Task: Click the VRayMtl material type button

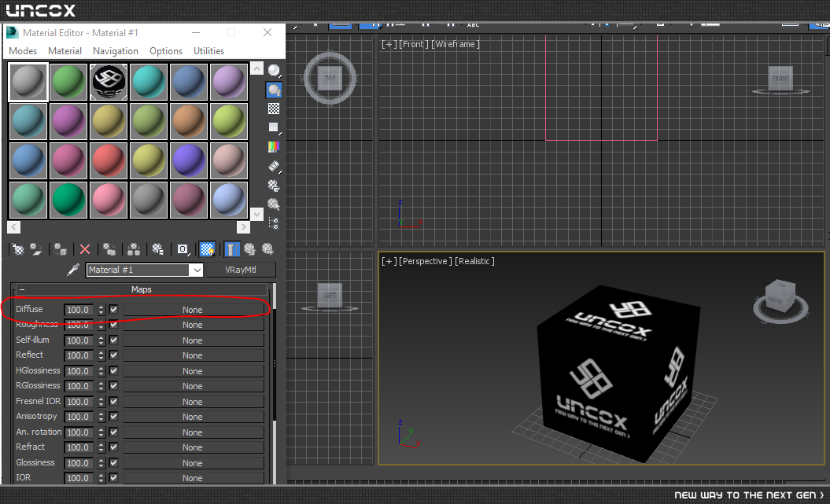Action: 241,270
